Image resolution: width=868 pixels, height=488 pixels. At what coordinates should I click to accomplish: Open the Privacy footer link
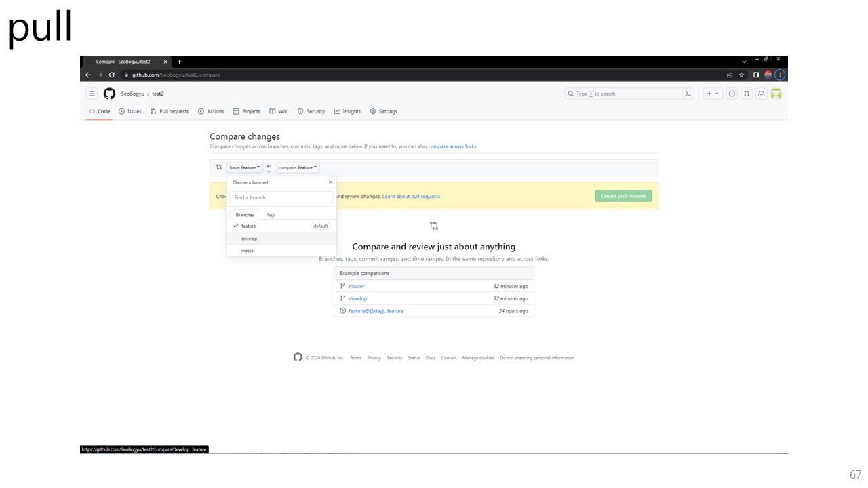point(374,358)
